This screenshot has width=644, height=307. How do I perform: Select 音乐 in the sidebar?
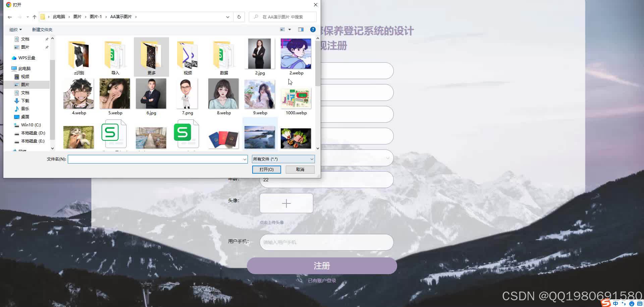(24, 109)
